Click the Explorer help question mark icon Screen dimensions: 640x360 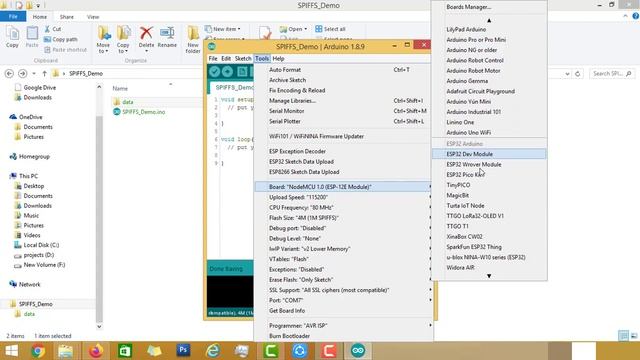pyautogui.click(x=636, y=16)
